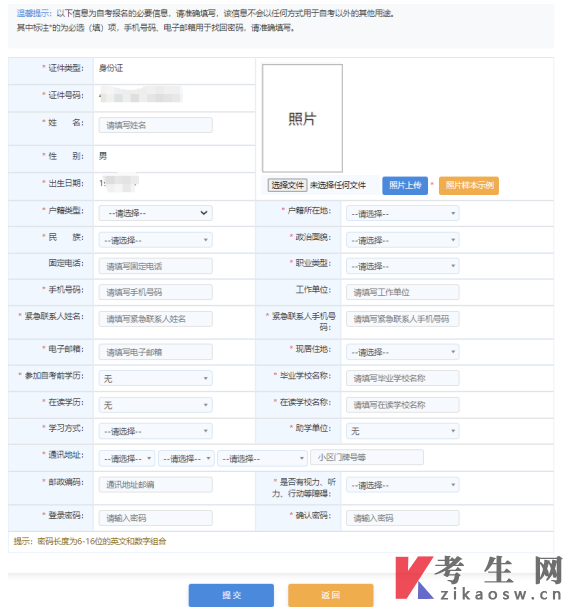Click the 固定电话 input field
Screen dimensions: 577x613
point(156,266)
